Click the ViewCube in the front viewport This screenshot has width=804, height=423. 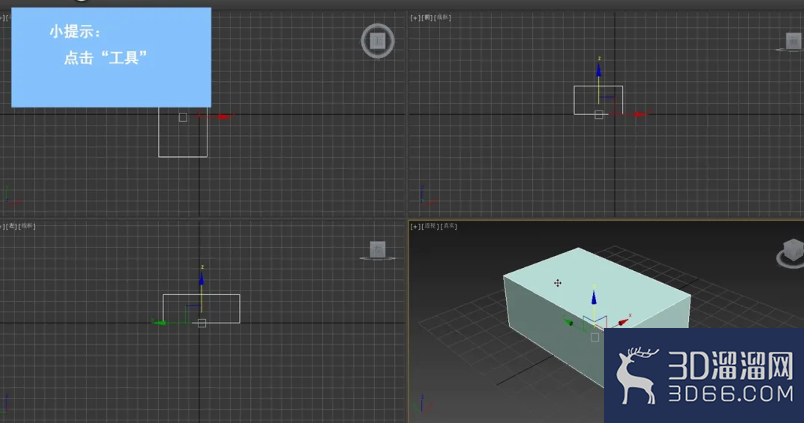[x=792, y=42]
